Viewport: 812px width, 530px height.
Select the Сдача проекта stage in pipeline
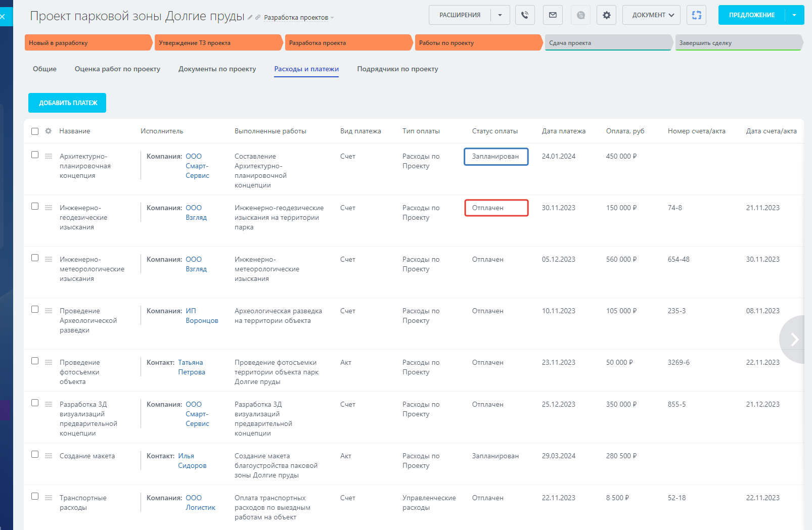coord(608,43)
